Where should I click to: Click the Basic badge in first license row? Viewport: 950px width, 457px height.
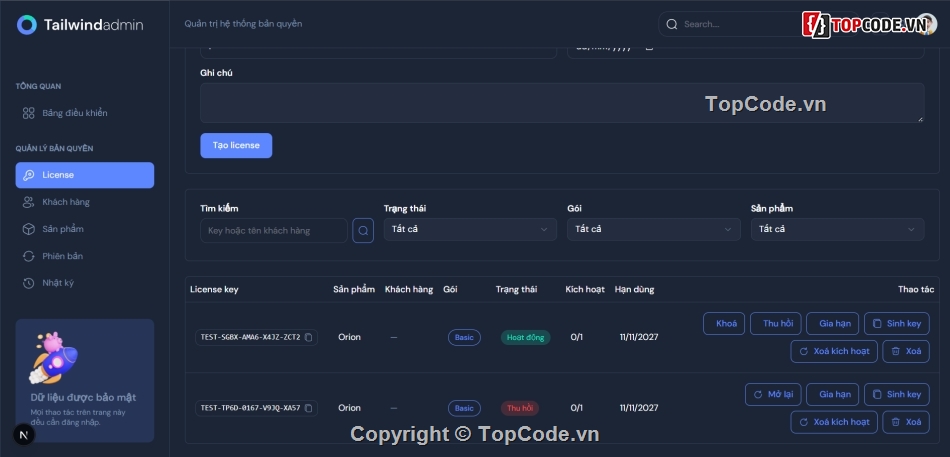click(464, 338)
